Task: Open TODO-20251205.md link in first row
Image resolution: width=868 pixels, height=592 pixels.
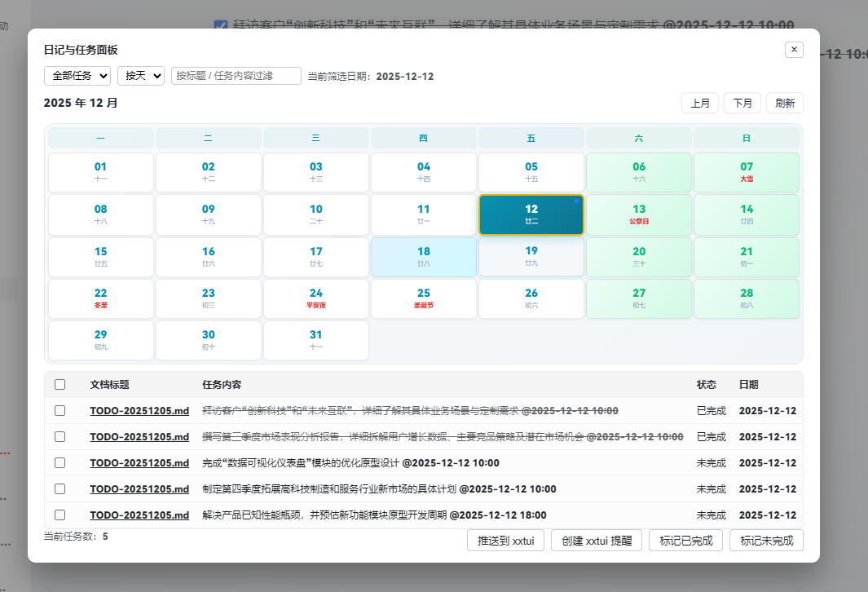Action: [139, 411]
